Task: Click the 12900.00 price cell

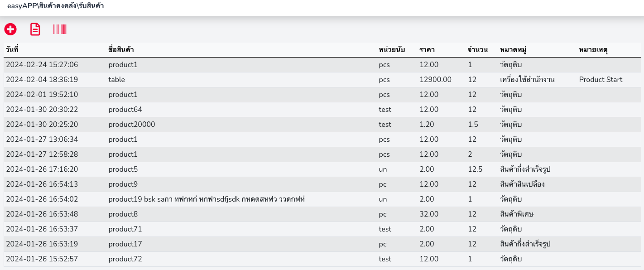Action: (436, 80)
